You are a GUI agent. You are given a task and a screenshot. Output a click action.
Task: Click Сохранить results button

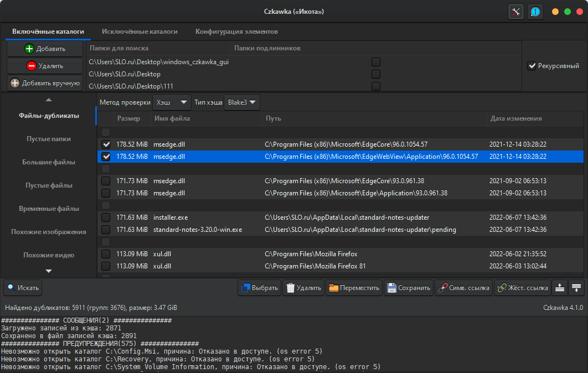pyautogui.click(x=409, y=288)
